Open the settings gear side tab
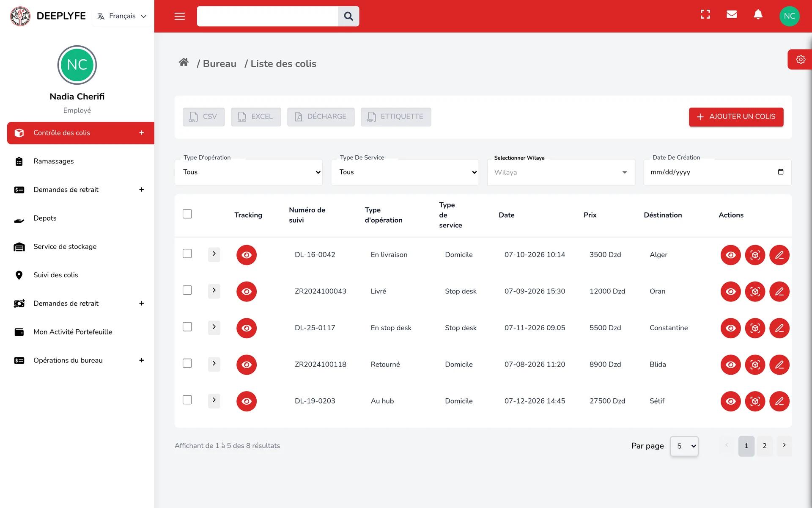This screenshot has width=812, height=508. point(800,59)
